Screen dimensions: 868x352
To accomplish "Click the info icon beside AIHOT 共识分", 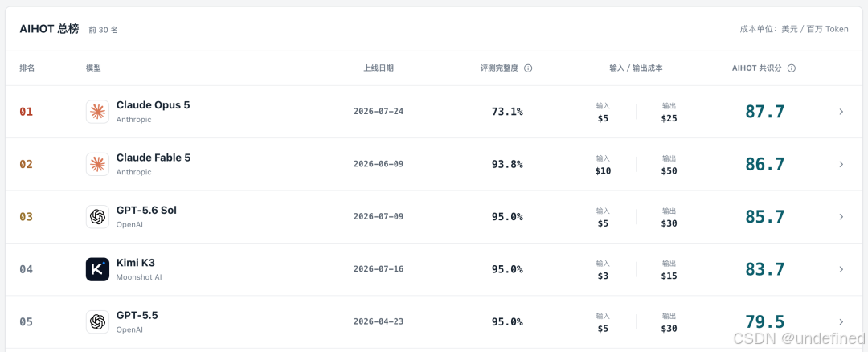I will pos(792,68).
